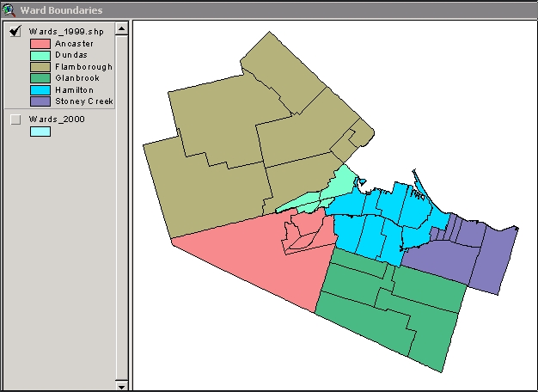This screenshot has width=538, height=392.
Task: Open the Stoney Creek purple swatch
Action: click(x=40, y=101)
